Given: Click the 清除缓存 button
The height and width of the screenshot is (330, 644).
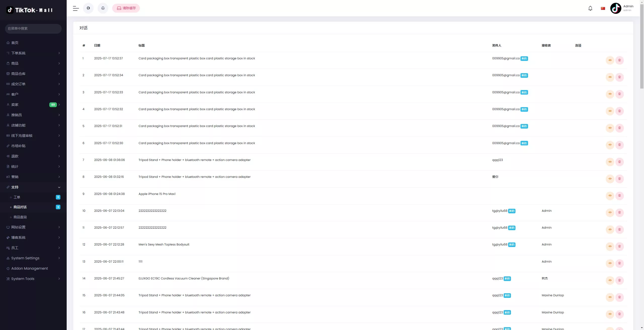Looking at the screenshot, I should [126, 8].
